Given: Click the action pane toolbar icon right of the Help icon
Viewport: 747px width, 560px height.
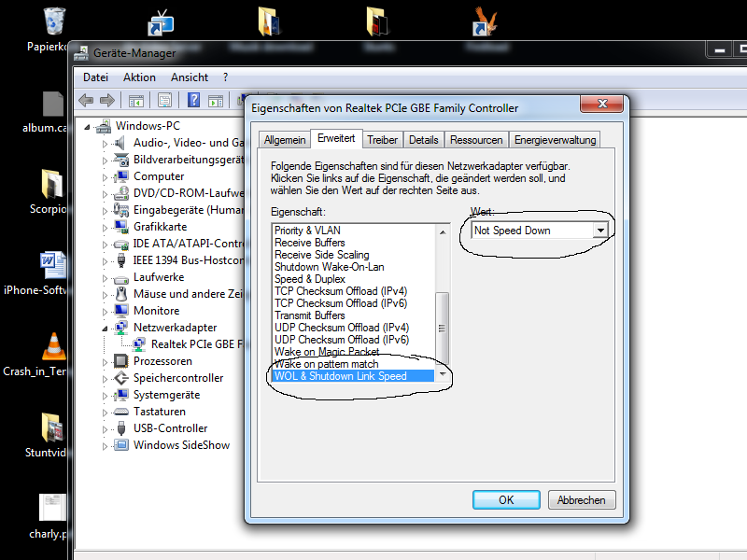Looking at the screenshot, I should 216,101.
